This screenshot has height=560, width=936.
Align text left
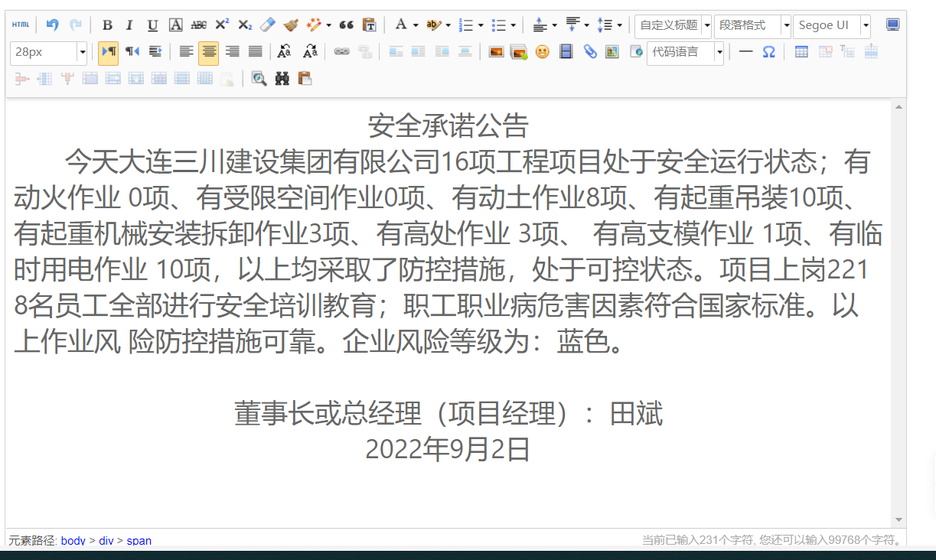point(186,52)
